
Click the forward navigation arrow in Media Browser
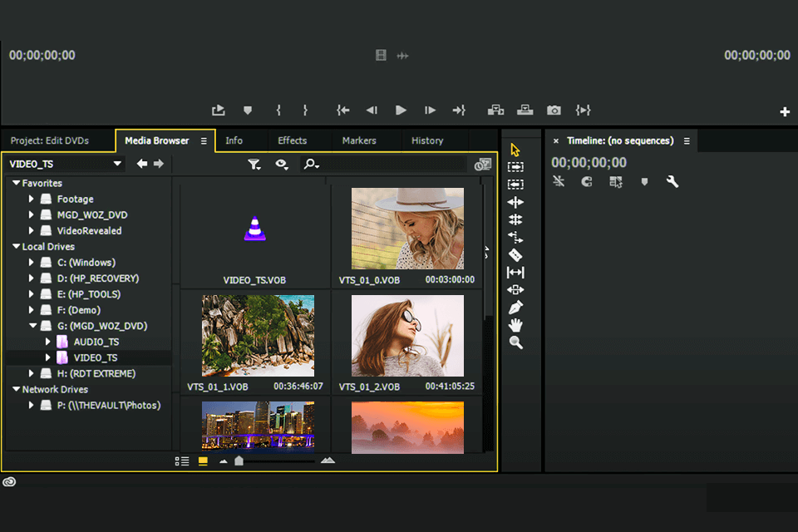point(158,164)
